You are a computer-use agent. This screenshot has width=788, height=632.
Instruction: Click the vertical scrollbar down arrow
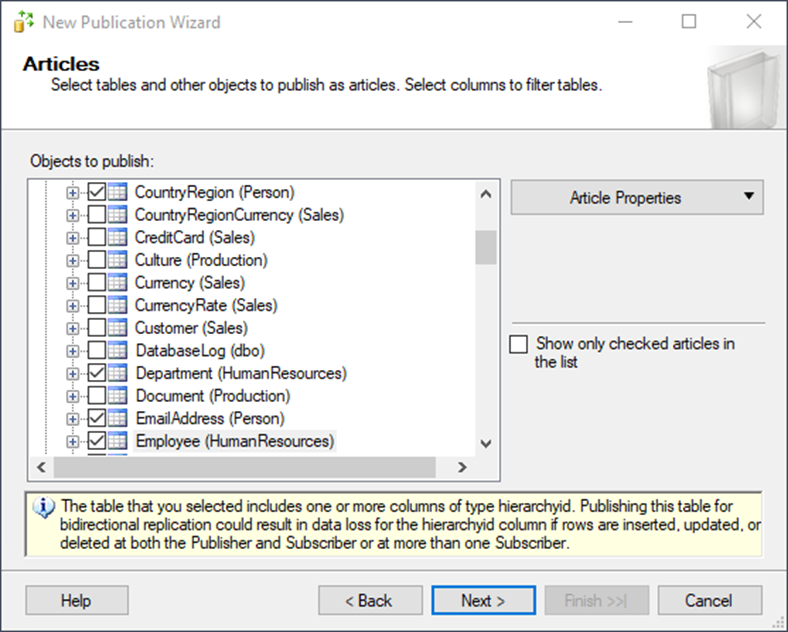(x=486, y=444)
